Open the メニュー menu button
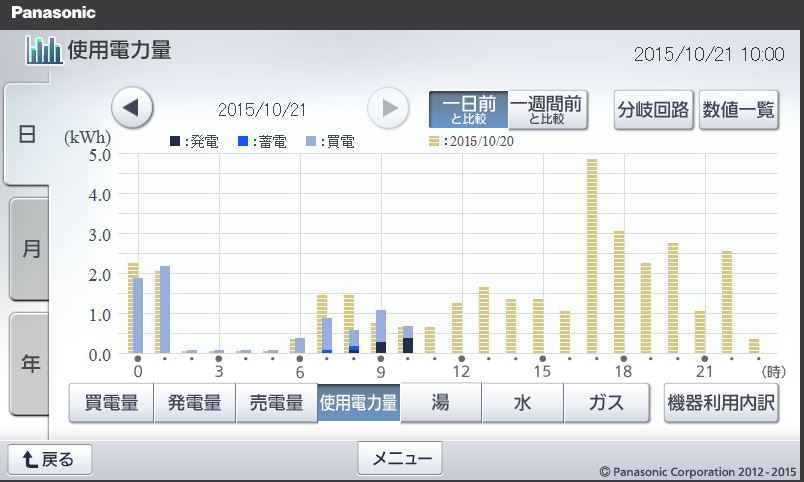804x482 pixels. click(400, 459)
